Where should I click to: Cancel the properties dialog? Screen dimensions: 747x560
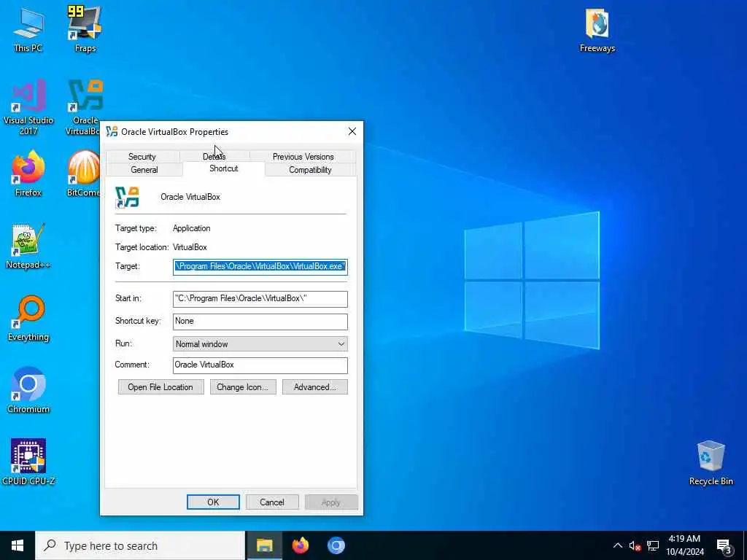point(272,502)
